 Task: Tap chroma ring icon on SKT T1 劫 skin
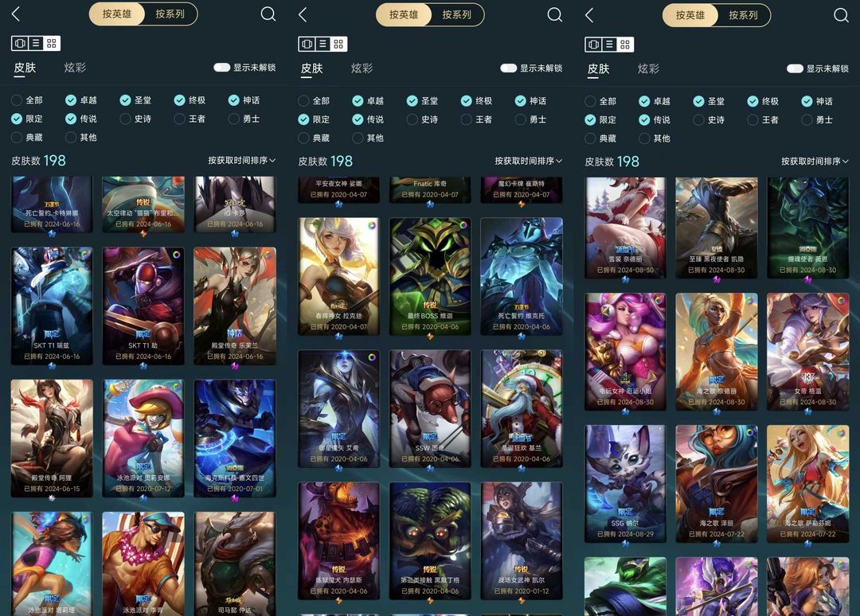[177, 255]
